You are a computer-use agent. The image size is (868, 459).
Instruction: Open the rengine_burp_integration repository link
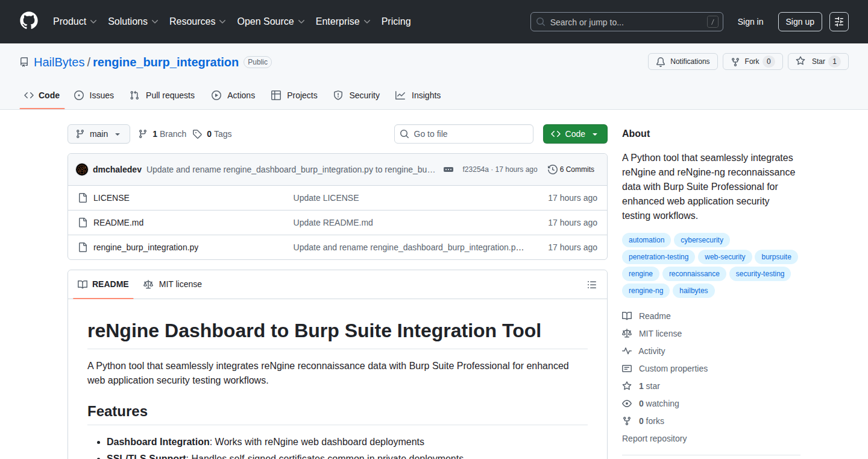pos(166,62)
